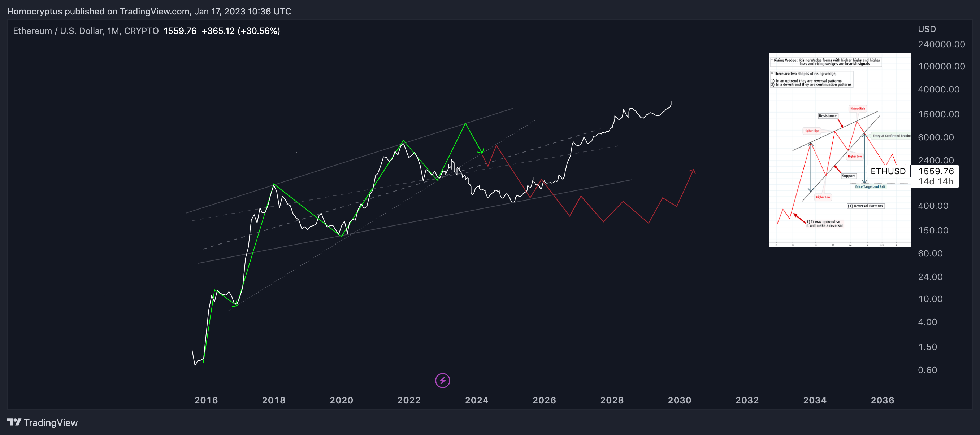This screenshot has width=980, height=435.
Task: Click the 24.00 price axis label
Action: 930,277
